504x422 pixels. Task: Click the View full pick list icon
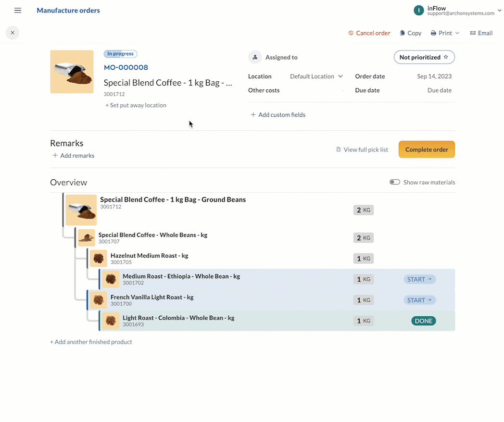(339, 149)
